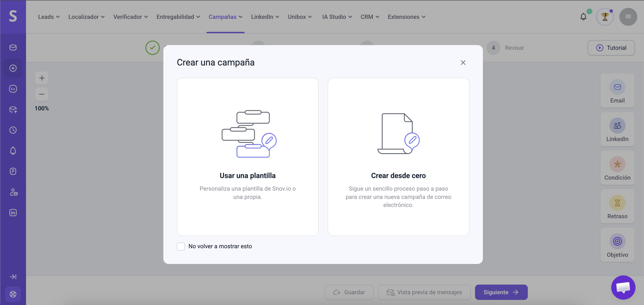Open the Verificador dropdown
This screenshot has height=305, width=644.
[131, 17]
